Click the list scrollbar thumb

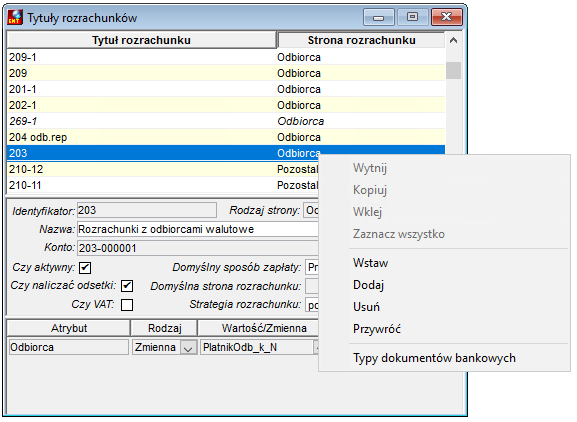(x=453, y=70)
